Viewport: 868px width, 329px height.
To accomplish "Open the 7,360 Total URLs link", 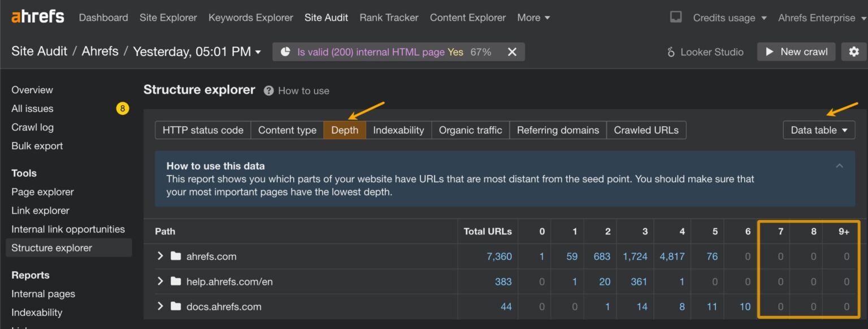I will point(500,256).
